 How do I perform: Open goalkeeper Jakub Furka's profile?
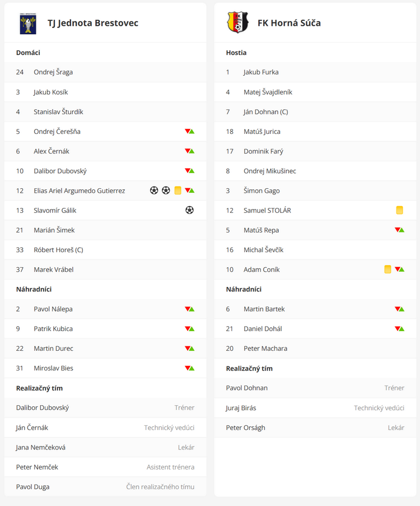pyautogui.click(x=261, y=72)
